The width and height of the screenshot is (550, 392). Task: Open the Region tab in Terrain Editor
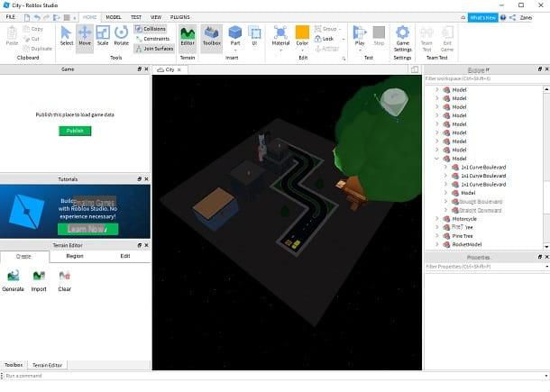(75, 256)
